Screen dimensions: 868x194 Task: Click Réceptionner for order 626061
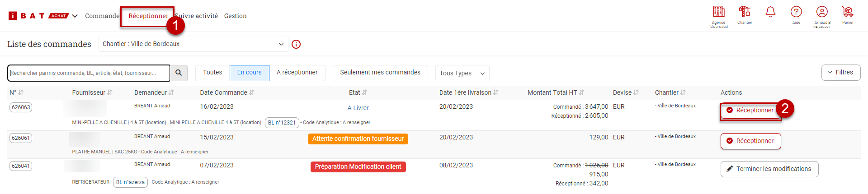pos(750,141)
